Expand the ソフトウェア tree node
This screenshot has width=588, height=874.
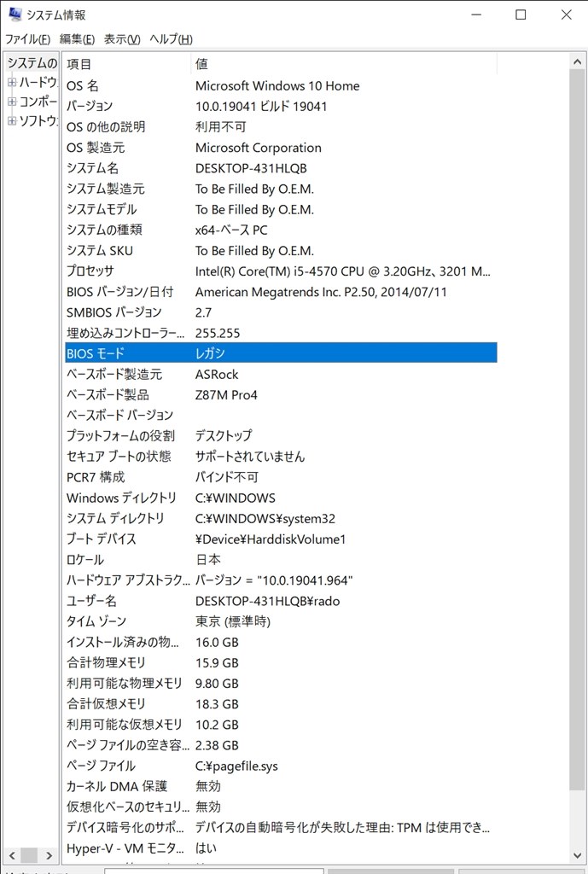[x=12, y=120]
